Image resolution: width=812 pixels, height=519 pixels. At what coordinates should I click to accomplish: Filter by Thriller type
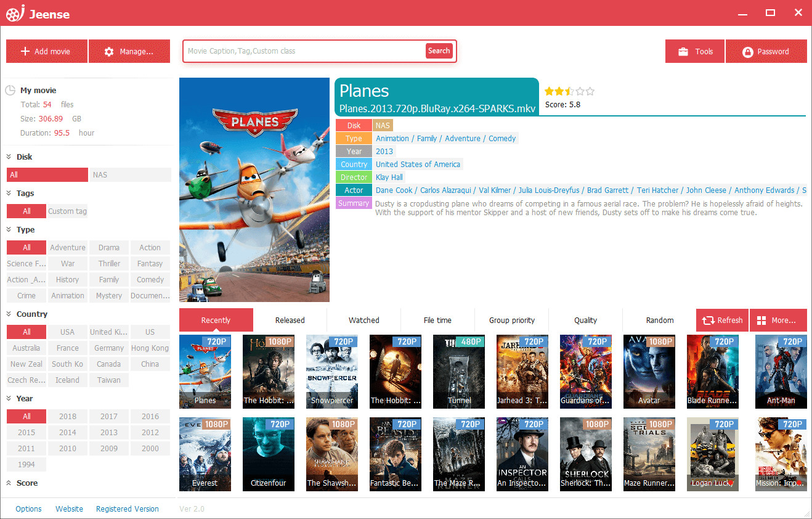[x=109, y=264]
